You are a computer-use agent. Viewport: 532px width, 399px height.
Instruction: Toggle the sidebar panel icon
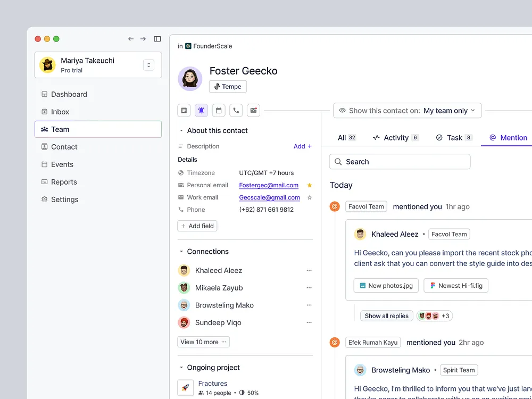click(157, 39)
